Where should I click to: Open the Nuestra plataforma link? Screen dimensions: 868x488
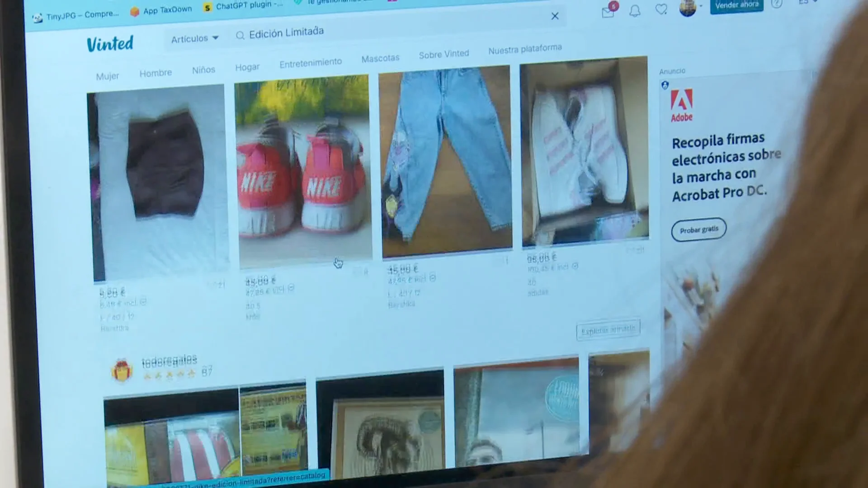click(x=525, y=48)
